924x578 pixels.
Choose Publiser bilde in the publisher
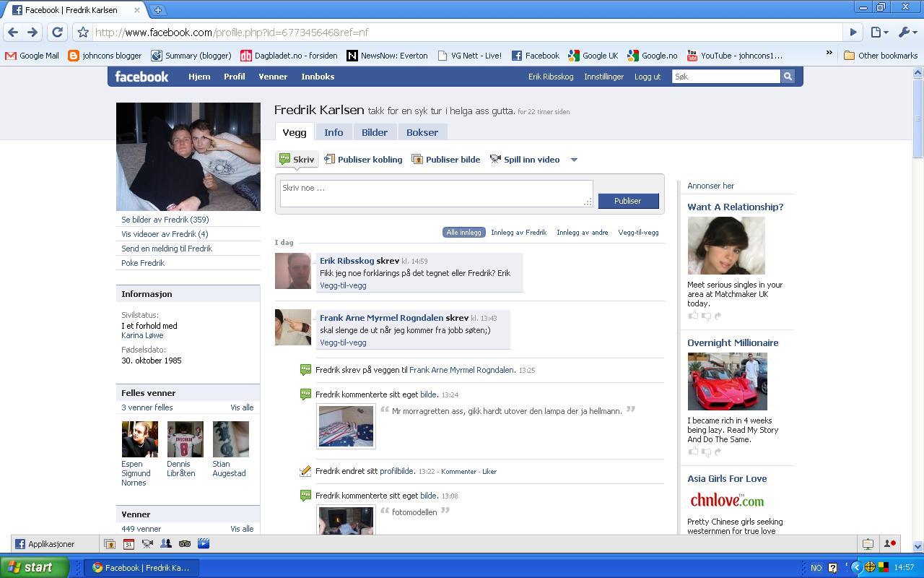click(x=445, y=160)
